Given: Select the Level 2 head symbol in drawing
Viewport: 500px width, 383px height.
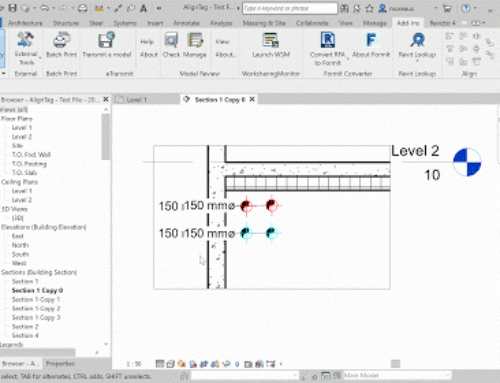Looking at the screenshot, I should coord(467,162).
